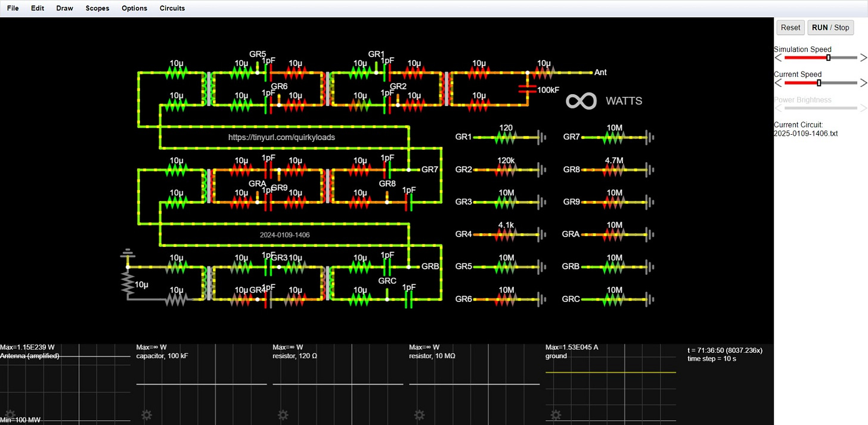Select the 10M resistor beside GR7
The width and height of the screenshot is (868, 425).
tap(614, 138)
